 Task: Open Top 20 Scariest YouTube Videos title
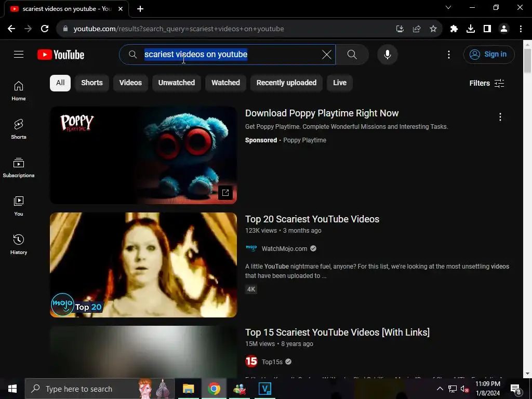tap(312, 219)
